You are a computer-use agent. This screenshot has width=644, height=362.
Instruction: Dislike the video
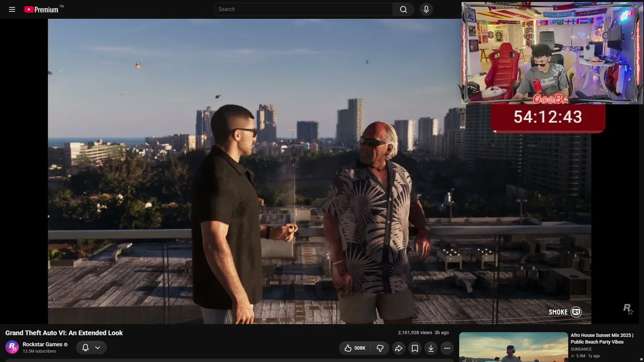[x=380, y=348]
